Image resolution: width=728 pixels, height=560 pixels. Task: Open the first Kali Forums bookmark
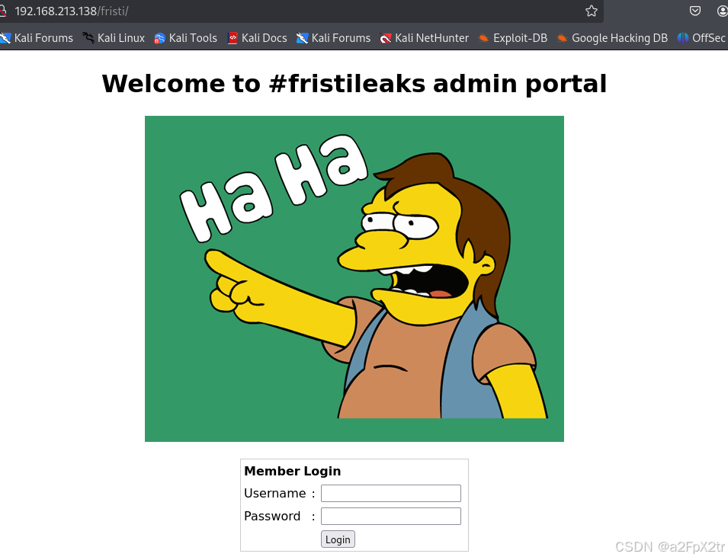tap(37, 38)
